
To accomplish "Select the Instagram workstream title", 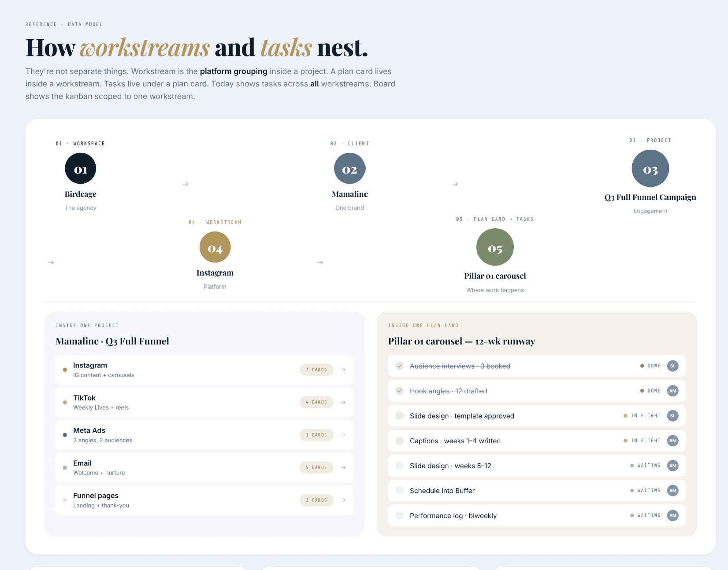I will [x=90, y=365].
